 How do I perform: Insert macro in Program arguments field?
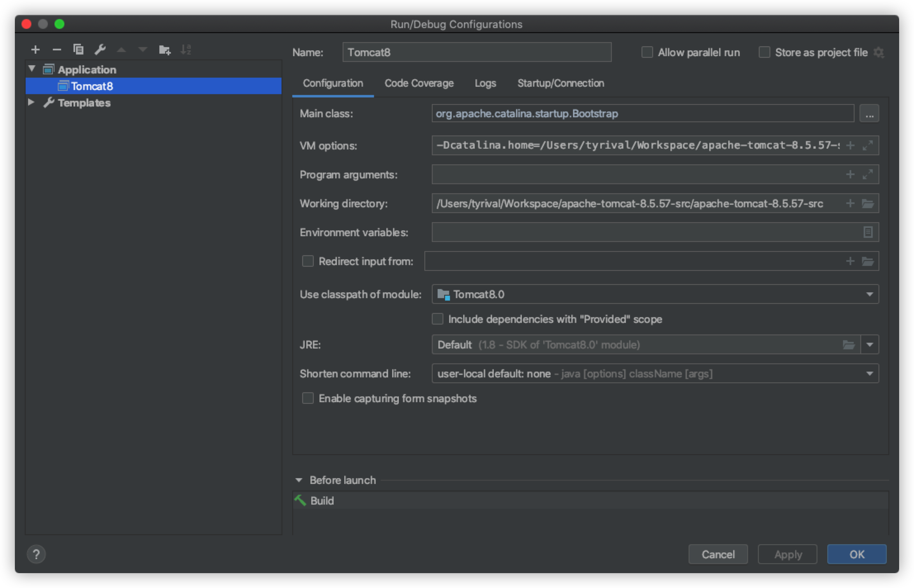[x=850, y=174]
